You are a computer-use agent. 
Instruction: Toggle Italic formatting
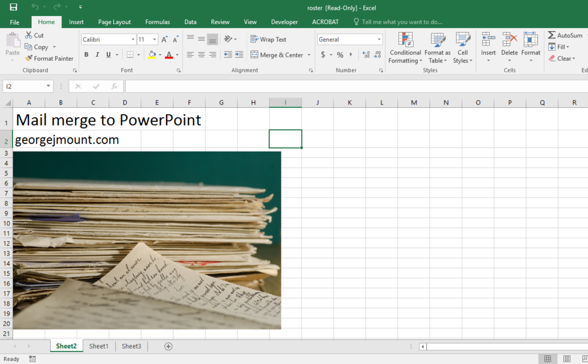(x=98, y=55)
